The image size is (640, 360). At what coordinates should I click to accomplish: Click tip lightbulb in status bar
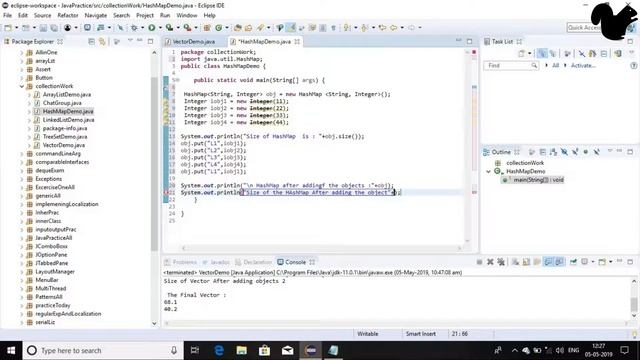pos(635,334)
